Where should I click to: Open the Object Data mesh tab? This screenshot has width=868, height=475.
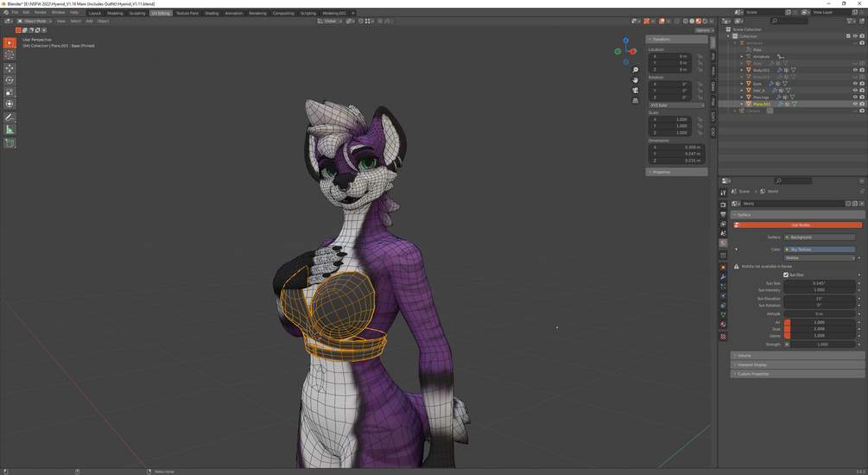(723, 314)
